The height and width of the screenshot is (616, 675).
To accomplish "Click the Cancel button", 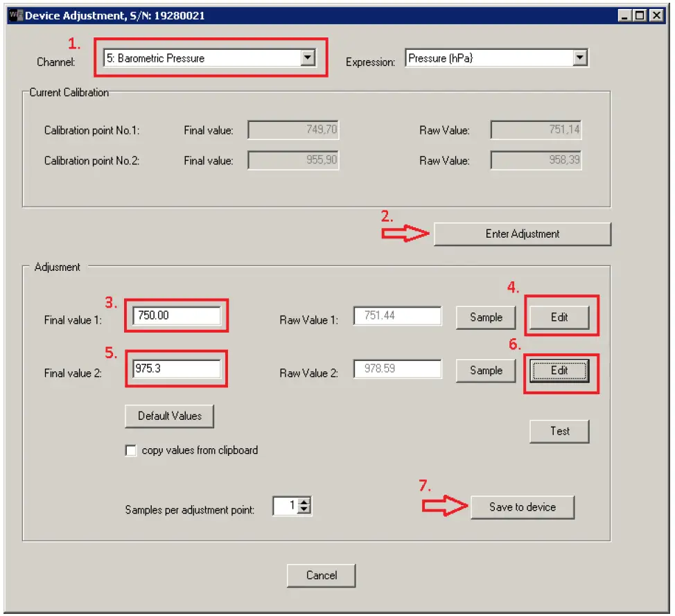I will click(321, 576).
